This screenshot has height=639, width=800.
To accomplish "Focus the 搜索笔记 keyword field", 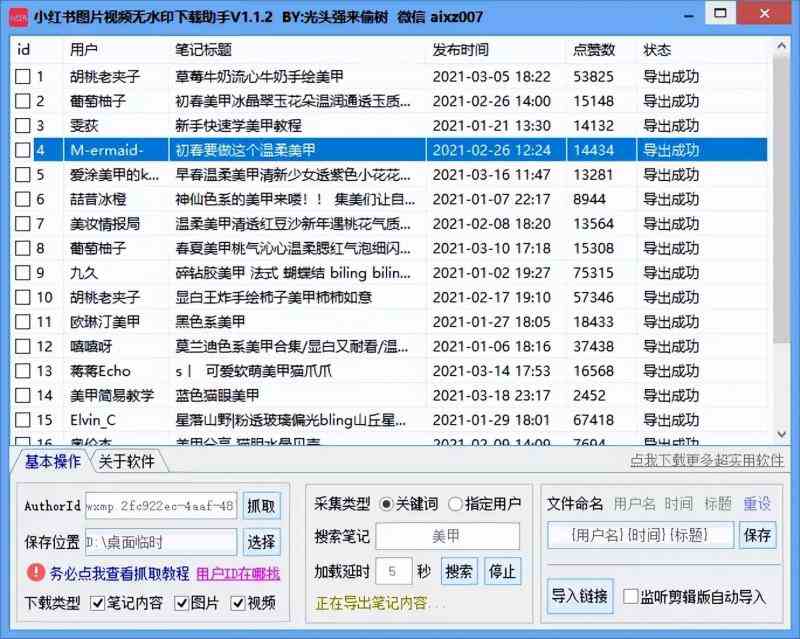I will pos(447,536).
